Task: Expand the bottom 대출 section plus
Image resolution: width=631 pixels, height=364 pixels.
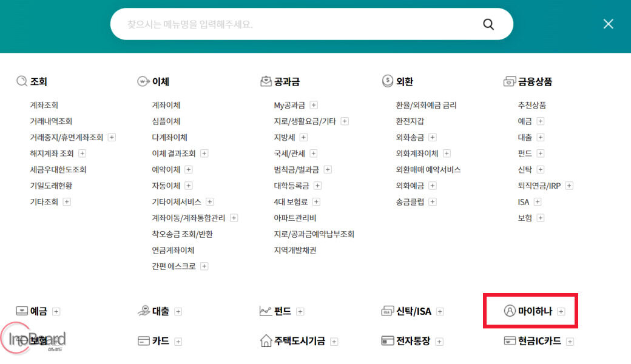Action: click(178, 311)
